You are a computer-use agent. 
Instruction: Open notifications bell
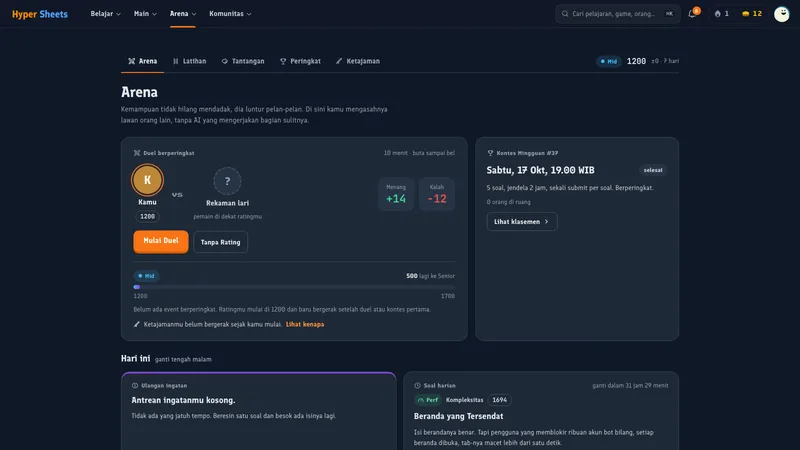click(692, 14)
